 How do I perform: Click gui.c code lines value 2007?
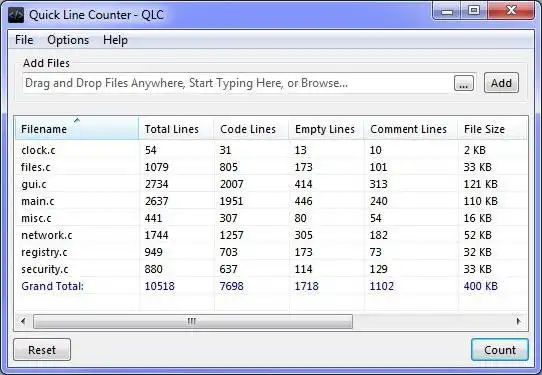[x=232, y=184]
